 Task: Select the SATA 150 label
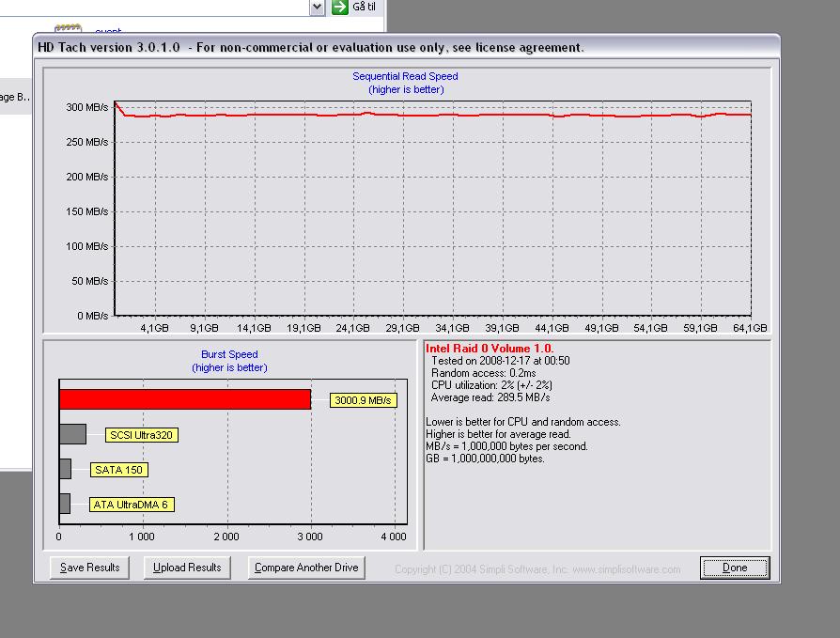[119, 470]
